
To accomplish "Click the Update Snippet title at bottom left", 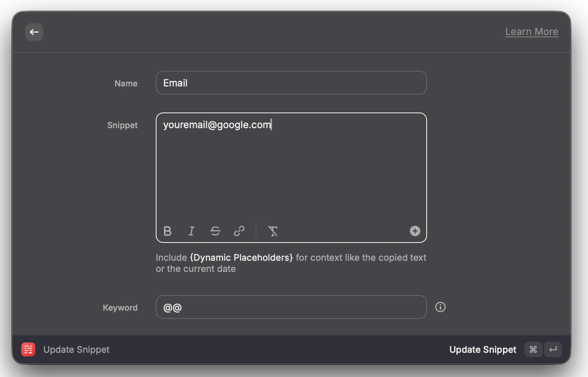I will click(76, 350).
